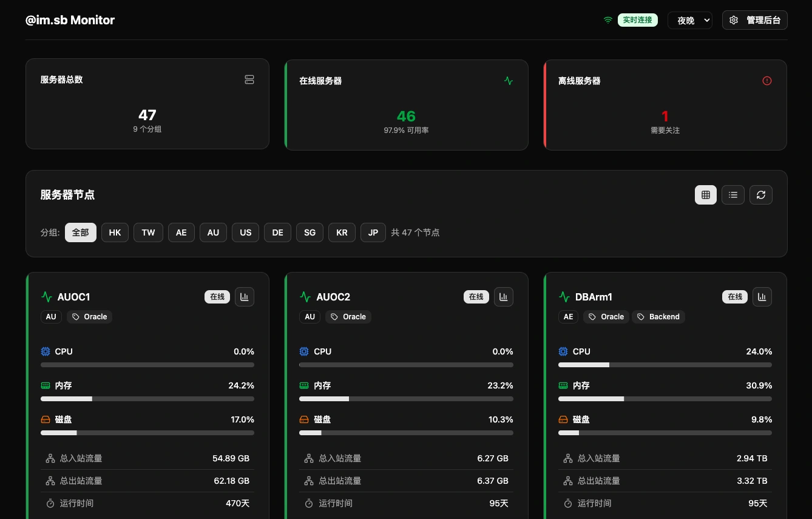812x519 pixels.
Task: Show only the SG group nodes
Action: (310, 232)
